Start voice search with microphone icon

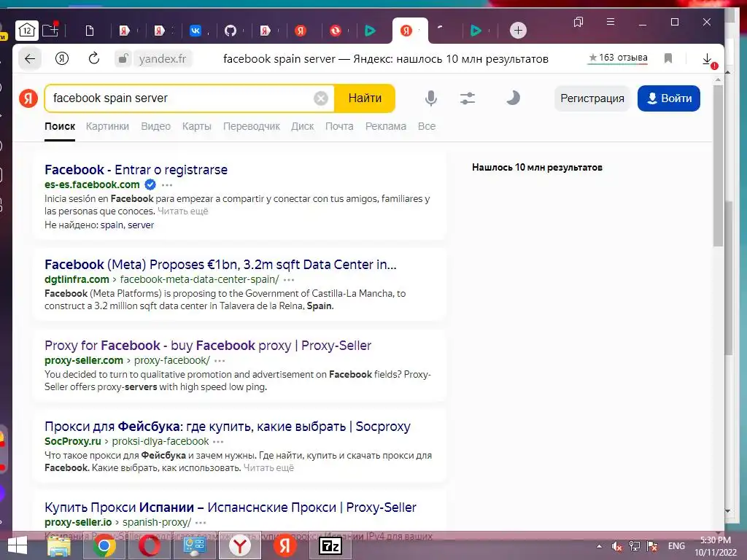point(430,98)
